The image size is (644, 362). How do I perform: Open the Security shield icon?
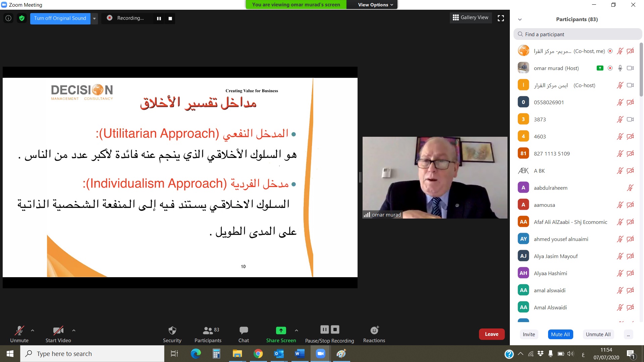coord(172,330)
